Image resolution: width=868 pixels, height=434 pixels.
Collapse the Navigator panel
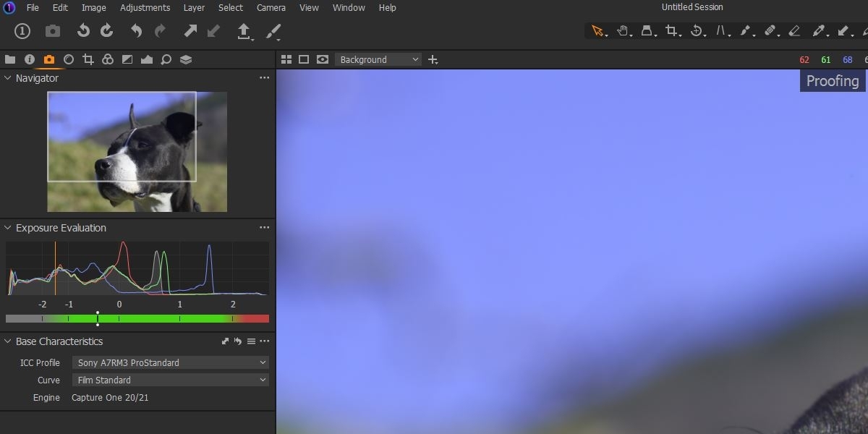click(x=8, y=78)
